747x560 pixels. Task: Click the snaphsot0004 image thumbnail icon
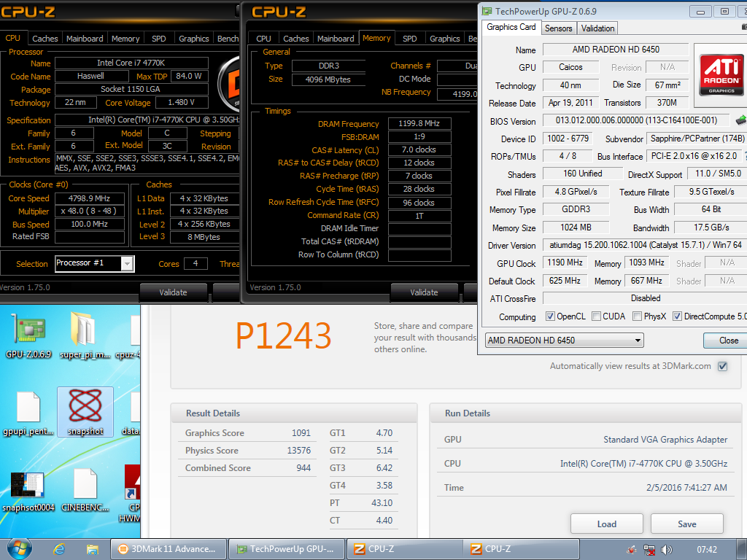(x=28, y=485)
